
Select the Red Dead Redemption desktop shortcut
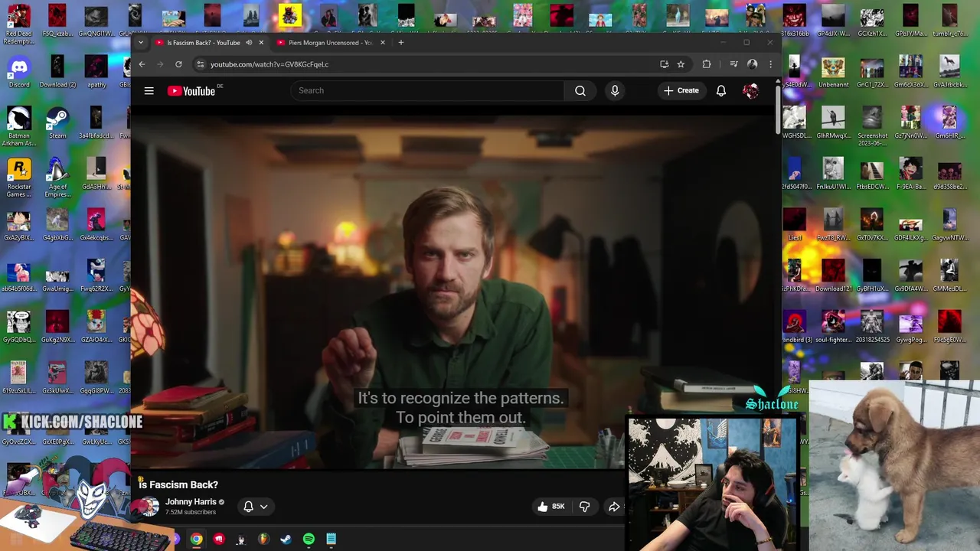[19, 24]
